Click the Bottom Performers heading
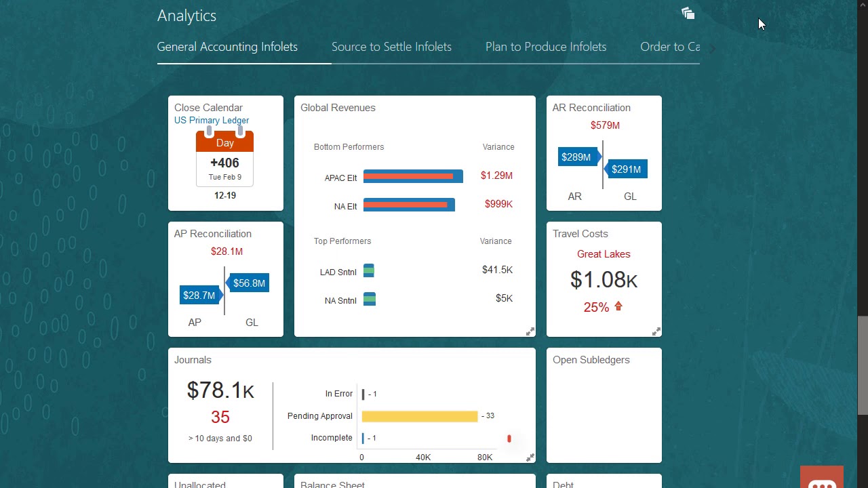Image resolution: width=868 pixels, height=488 pixels. [349, 147]
